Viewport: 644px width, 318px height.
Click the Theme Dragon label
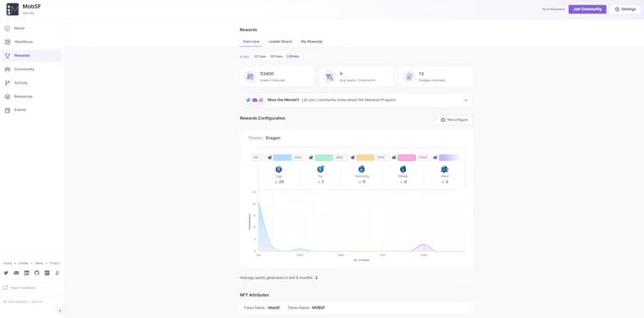(x=264, y=138)
